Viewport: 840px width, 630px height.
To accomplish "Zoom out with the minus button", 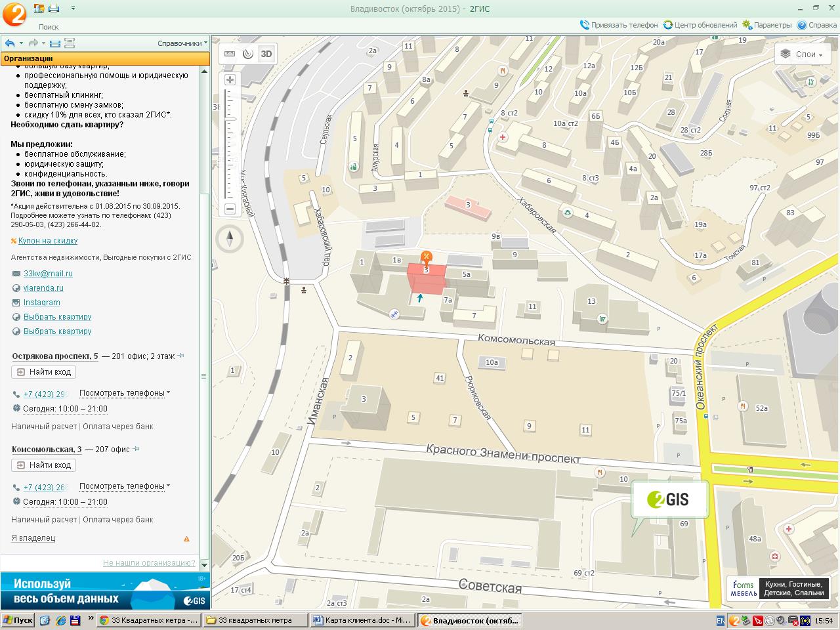I will pos(230,209).
